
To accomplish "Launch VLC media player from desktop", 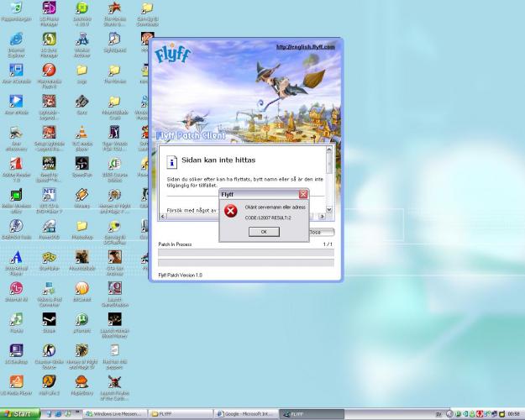I will point(81,131).
